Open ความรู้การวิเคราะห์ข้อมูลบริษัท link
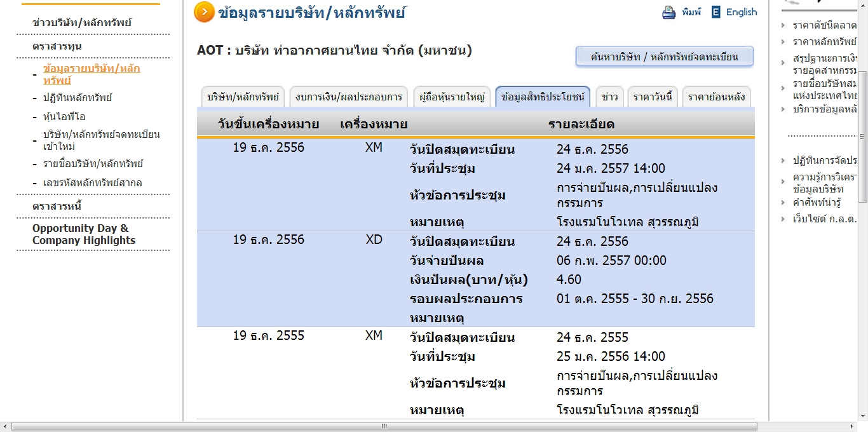This screenshot has width=868, height=432. pyautogui.click(x=825, y=183)
